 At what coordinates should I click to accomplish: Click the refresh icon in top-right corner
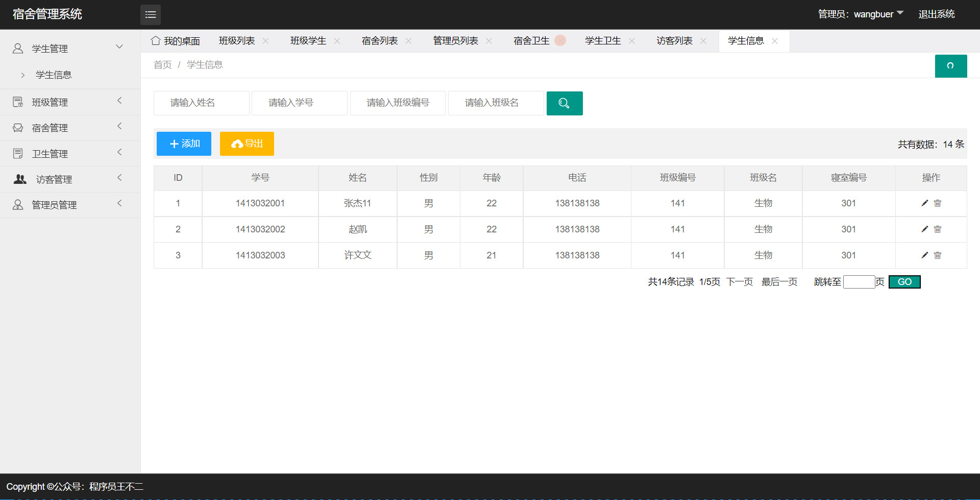coord(950,66)
